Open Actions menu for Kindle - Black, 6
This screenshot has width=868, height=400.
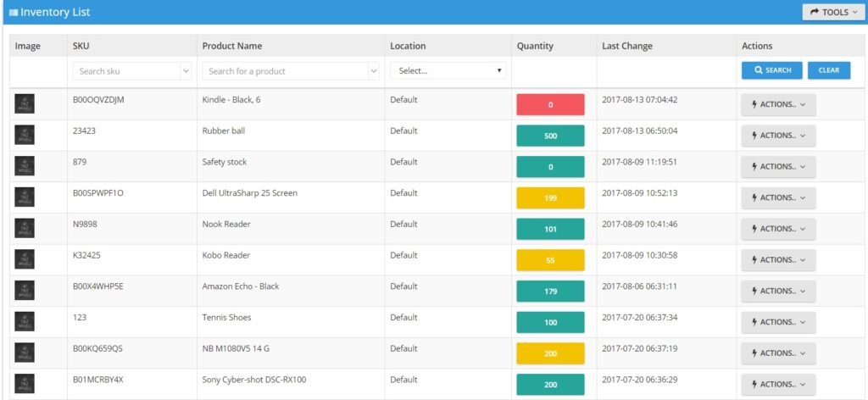pyautogui.click(x=778, y=104)
